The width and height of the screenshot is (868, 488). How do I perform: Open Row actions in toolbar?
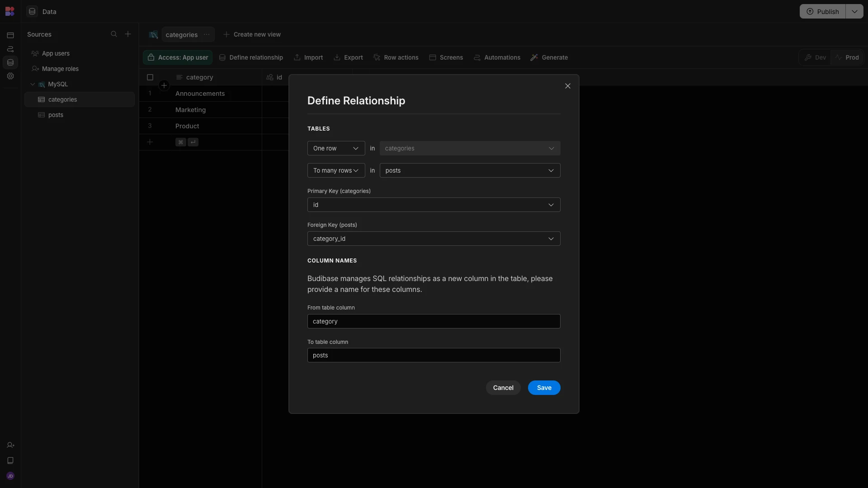click(x=396, y=57)
